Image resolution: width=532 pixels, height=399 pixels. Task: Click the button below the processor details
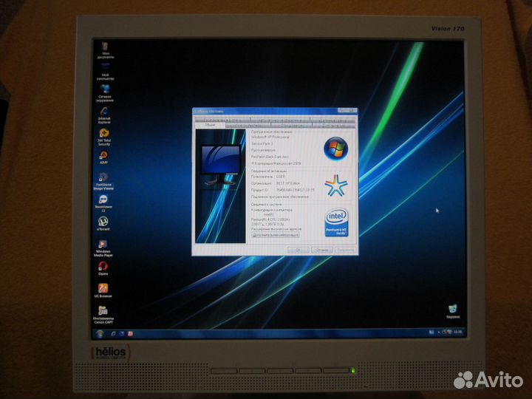tap(276, 235)
